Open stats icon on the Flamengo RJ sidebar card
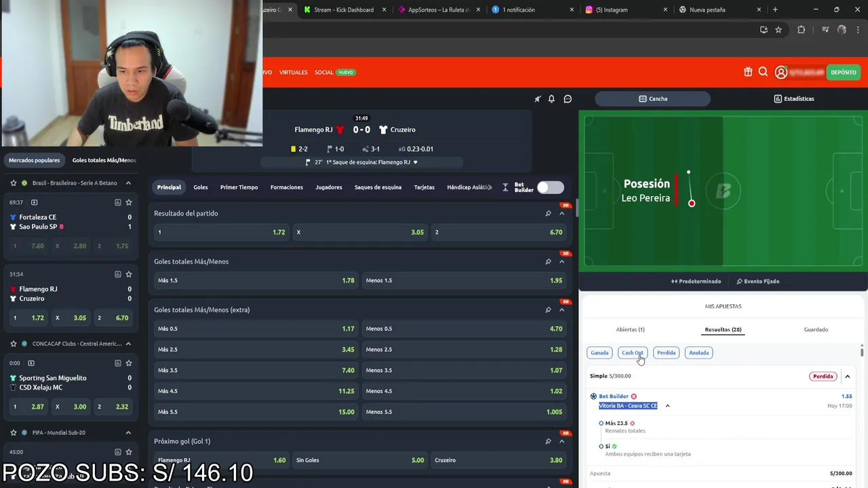 pyautogui.click(x=117, y=274)
